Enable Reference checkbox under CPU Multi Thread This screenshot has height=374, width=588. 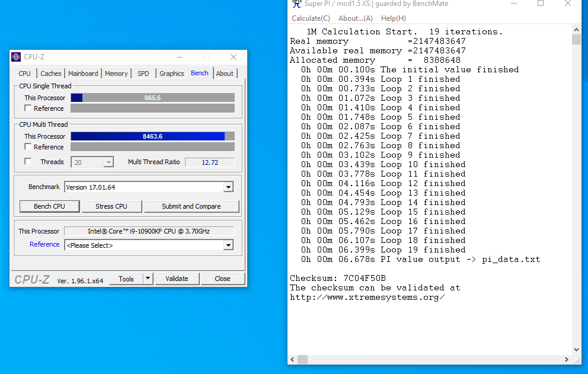pyautogui.click(x=28, y=146)
